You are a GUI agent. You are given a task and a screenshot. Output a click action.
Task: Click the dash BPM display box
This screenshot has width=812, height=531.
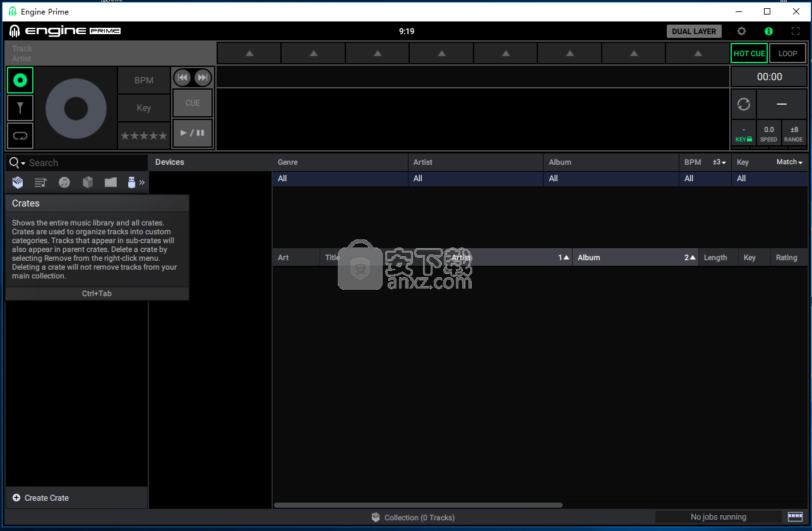782,104
